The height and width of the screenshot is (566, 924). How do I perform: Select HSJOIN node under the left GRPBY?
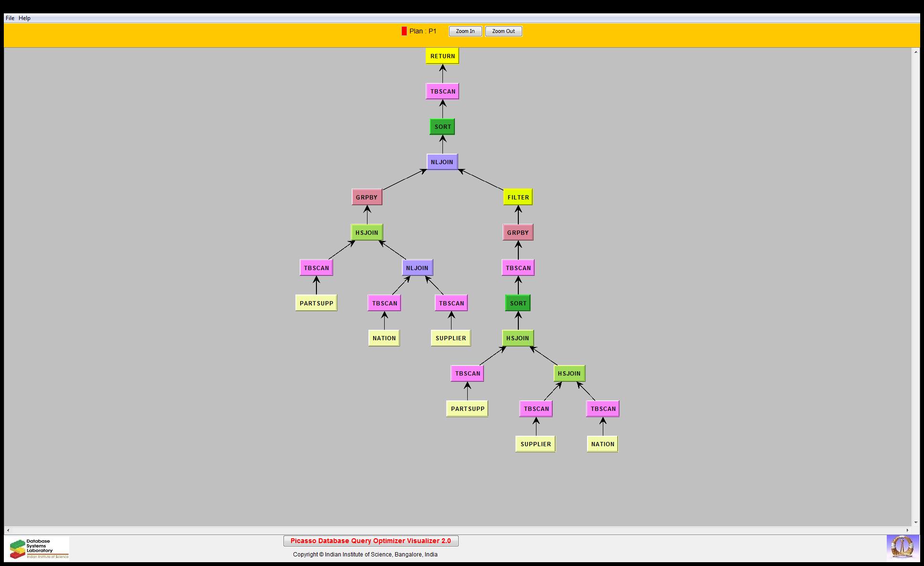click(x=367, y=232)
